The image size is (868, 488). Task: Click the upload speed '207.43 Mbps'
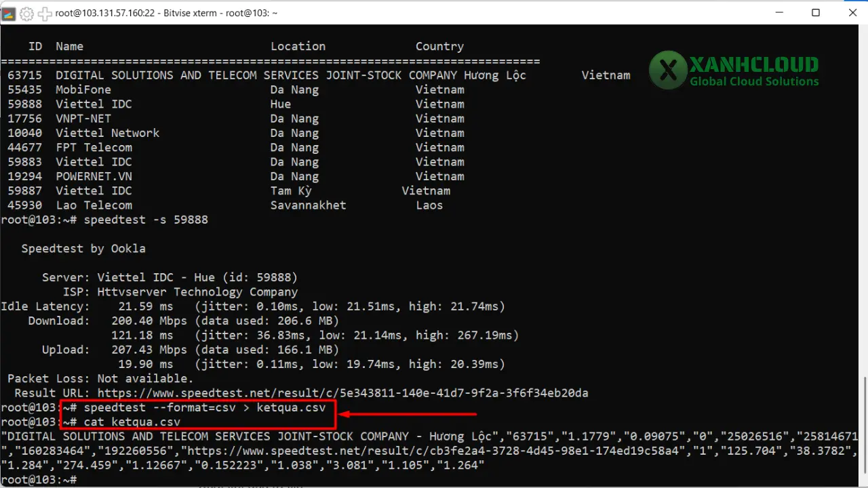(x=149, y=350)
